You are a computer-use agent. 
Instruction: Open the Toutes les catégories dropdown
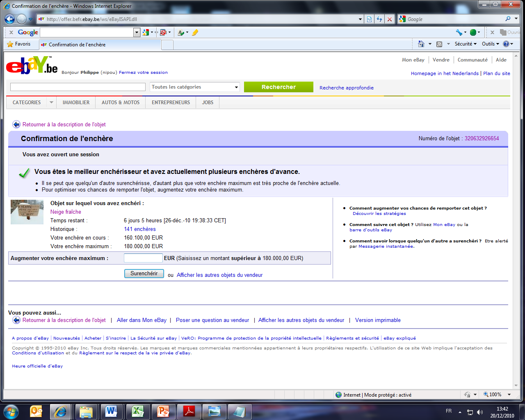195,87
